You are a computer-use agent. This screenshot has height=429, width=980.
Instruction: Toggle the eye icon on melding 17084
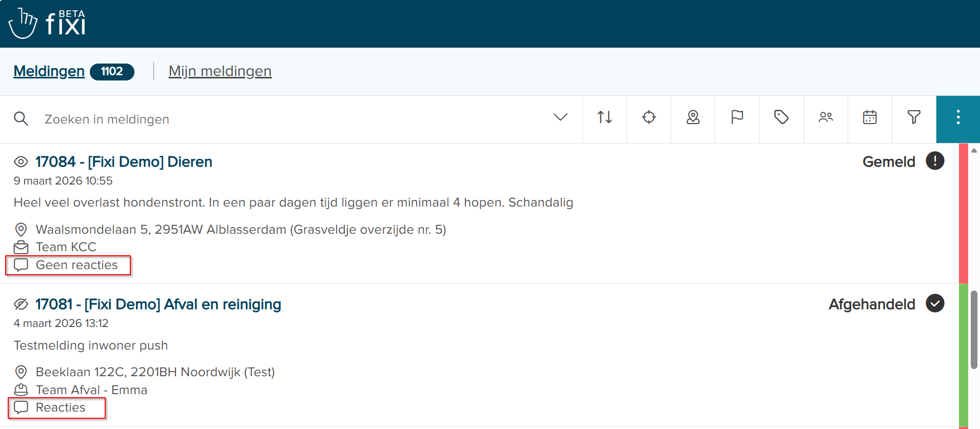[x=21, y=162]
